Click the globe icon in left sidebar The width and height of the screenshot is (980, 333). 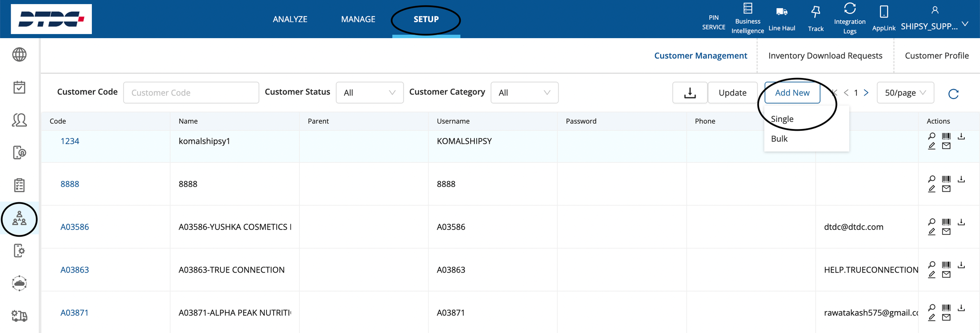click(x=19, y=55)
